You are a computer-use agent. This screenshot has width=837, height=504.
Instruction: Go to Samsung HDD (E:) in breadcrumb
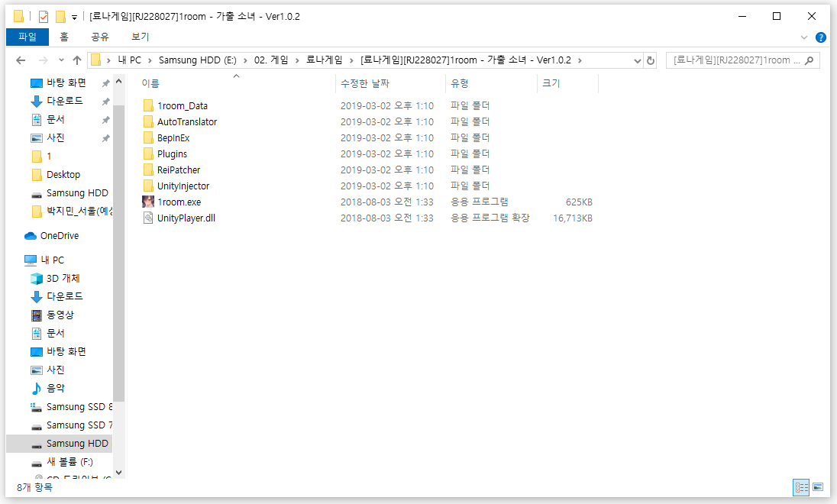(198, 60)
